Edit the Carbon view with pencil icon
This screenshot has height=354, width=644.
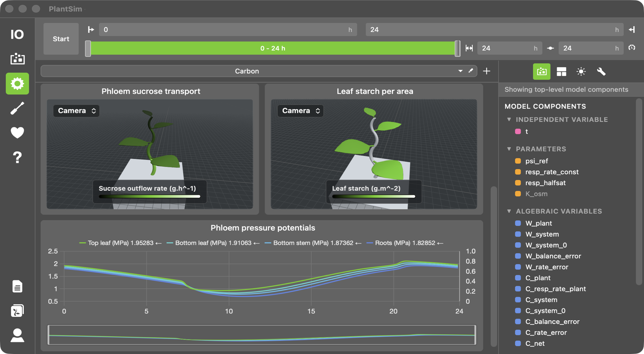click(x=471, y=71)
